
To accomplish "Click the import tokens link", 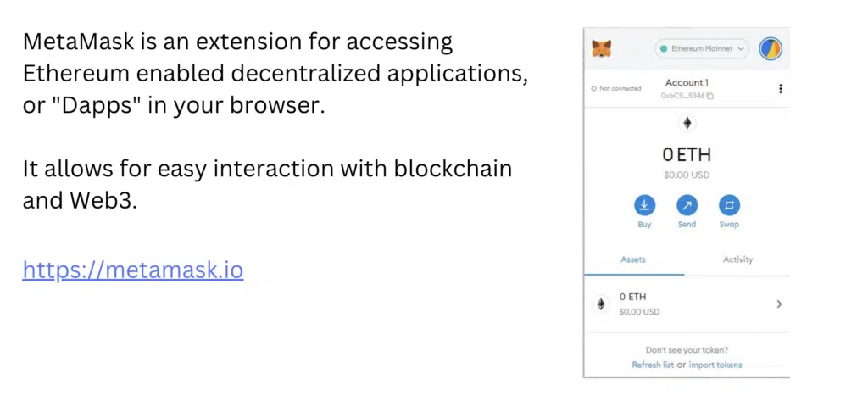I will [715, 365].
